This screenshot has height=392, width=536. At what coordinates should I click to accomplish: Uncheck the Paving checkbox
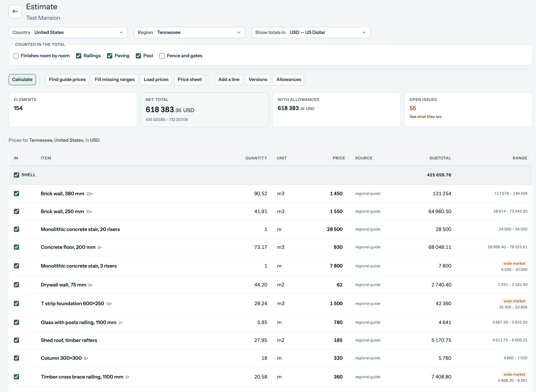point(109,56)
